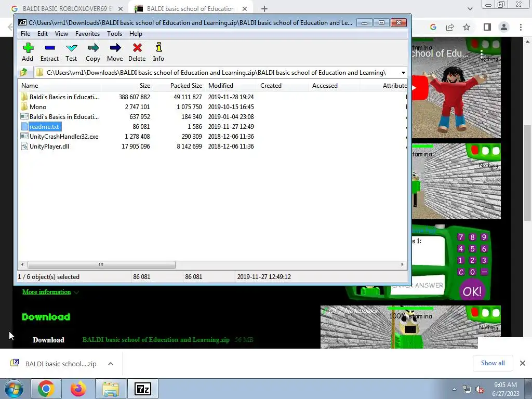Click the Add toolbar icon
The width and height of the screenshot is (532, 399).
tap(28, 52)
